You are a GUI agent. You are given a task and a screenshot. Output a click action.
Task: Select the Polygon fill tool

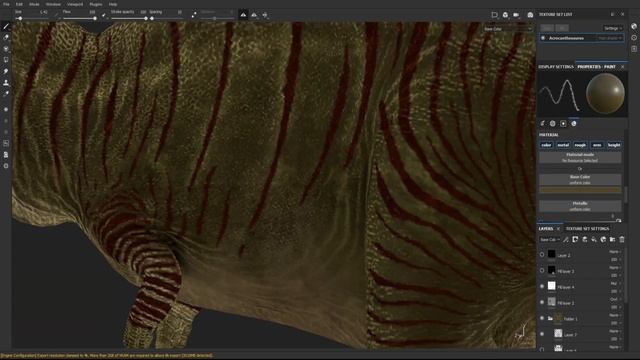coord(6,60)
